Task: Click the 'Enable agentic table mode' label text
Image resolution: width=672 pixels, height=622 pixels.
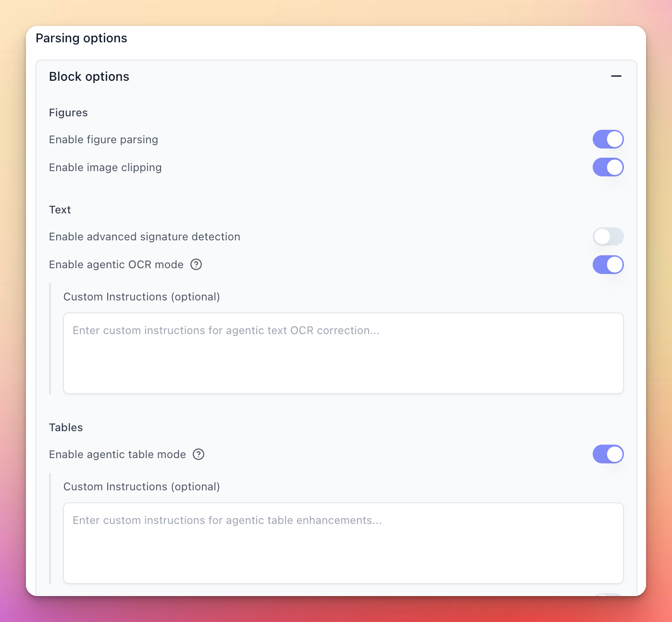Action: (x=117, y=454)
